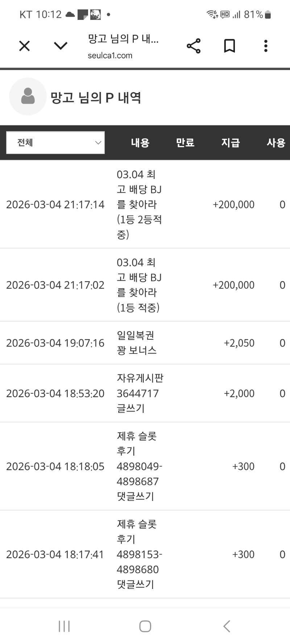Open Android recent apps button
The height and width of the screenshot is (644, 290).
[64, 626]
